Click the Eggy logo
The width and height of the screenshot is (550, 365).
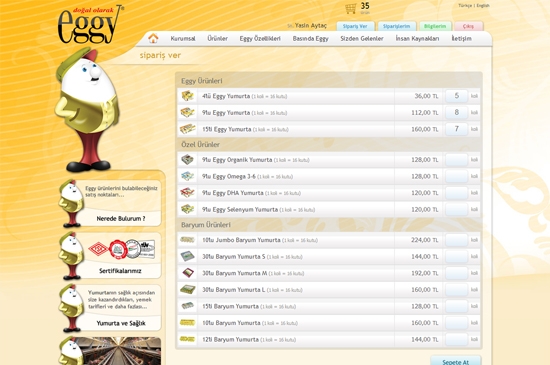[90, 25]
